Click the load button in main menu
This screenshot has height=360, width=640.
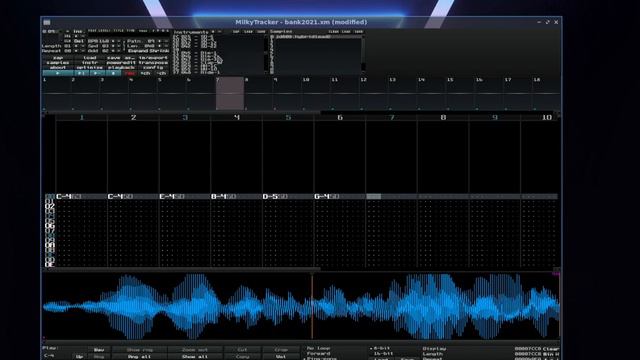[89, 58]
